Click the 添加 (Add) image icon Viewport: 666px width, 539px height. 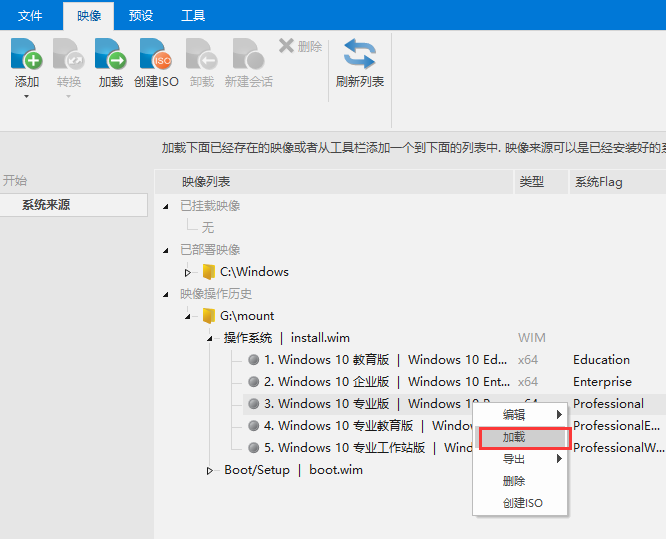tap(26, 54)
